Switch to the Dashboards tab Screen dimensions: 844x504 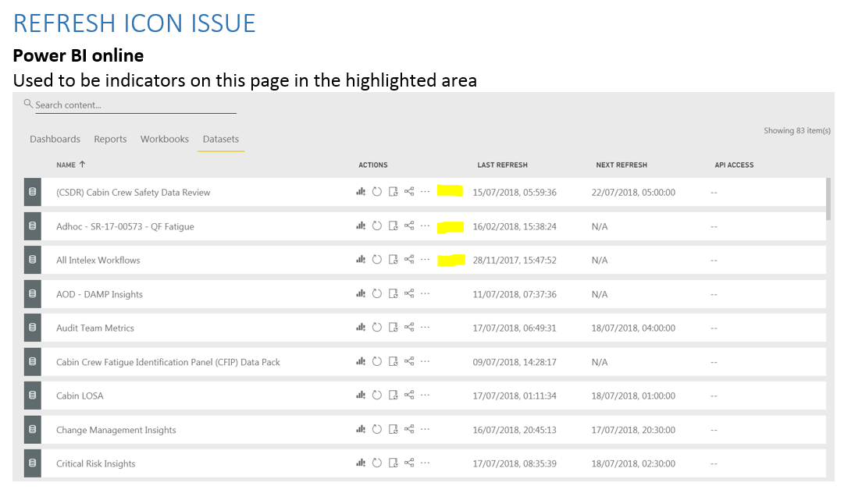[x=55, y=139]
